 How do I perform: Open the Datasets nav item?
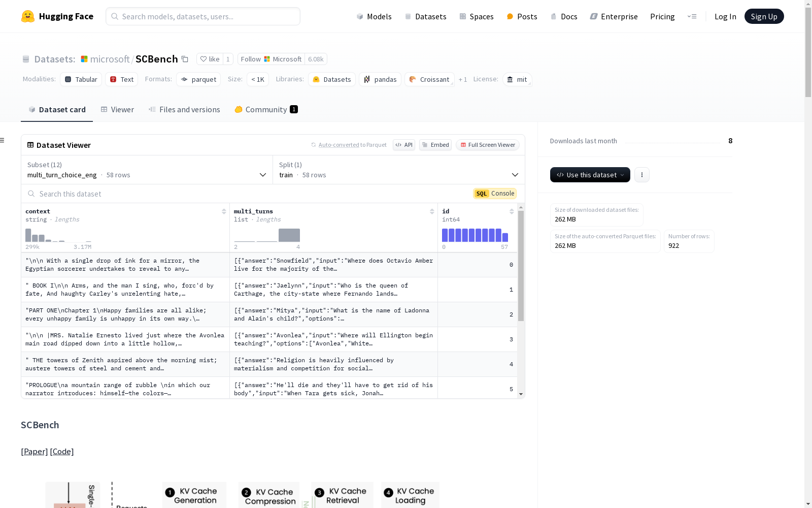tap(425, 16)
